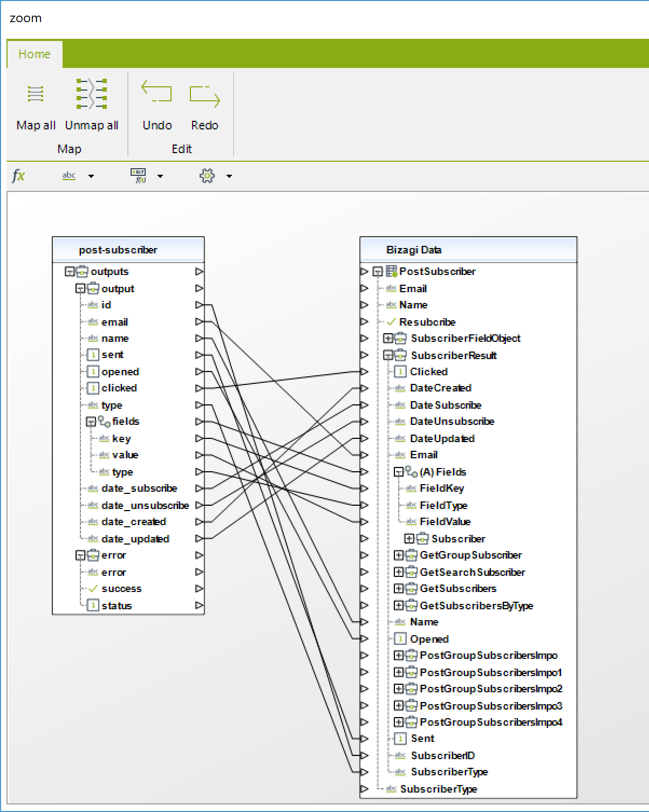The height and width of the screenshot is (812, 649).
Task: Expand the SubscriberFieldObject node
Action: (387, 339)
